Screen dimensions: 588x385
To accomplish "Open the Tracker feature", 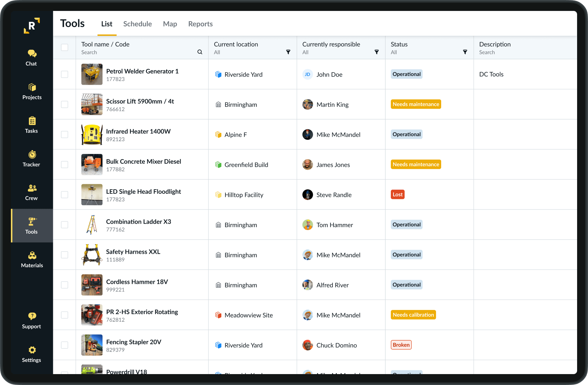I will point(31,158).
